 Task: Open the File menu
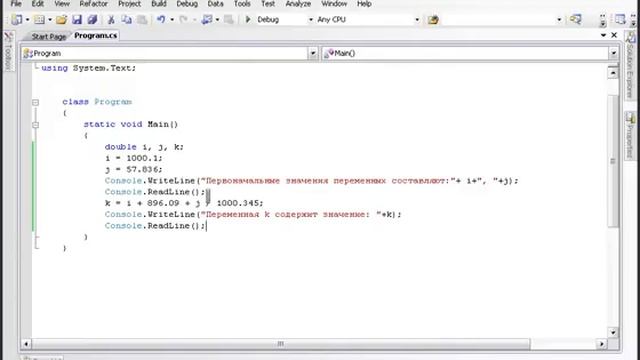pyautogui.click(x=16, y=4)
